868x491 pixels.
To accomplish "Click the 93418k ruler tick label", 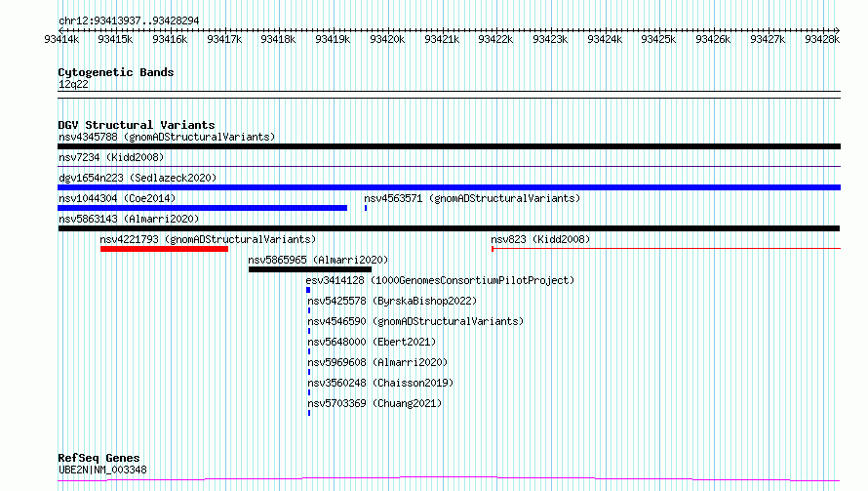I will pos(278,40).
